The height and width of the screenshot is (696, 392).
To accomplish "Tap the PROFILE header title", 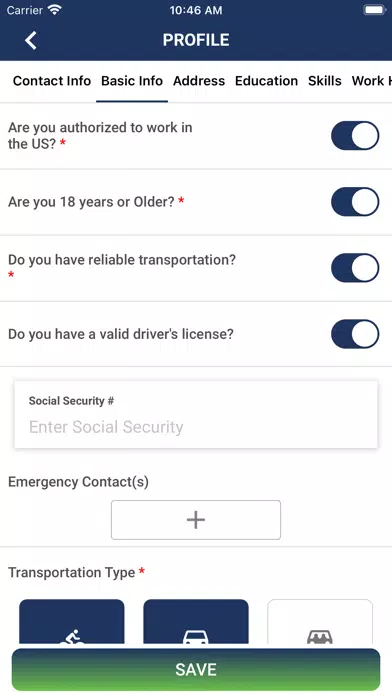I will (x=196, y=40).
